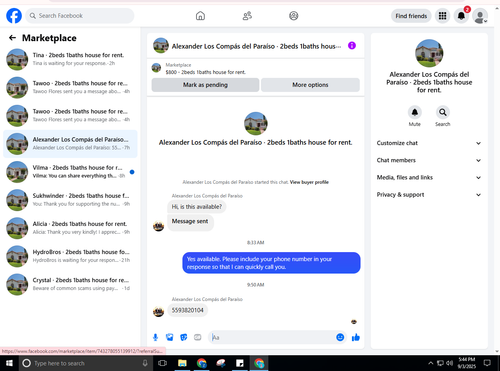Open Vilma's unread conversation

[x=70, y=172]
